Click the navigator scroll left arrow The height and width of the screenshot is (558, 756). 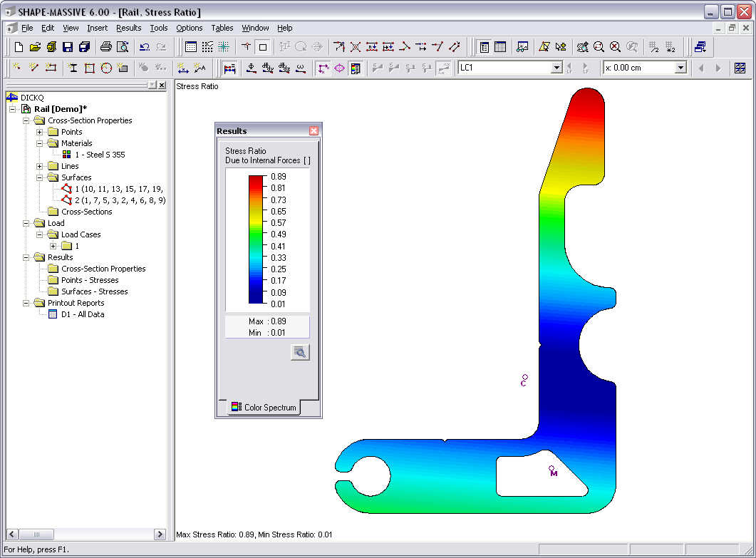[x=13, y=534]
